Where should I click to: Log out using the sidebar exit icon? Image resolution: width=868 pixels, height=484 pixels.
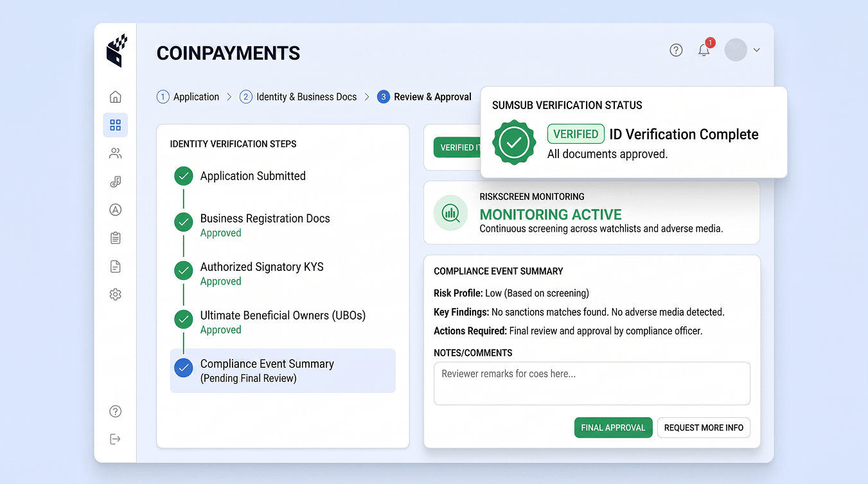pos(116,439)
